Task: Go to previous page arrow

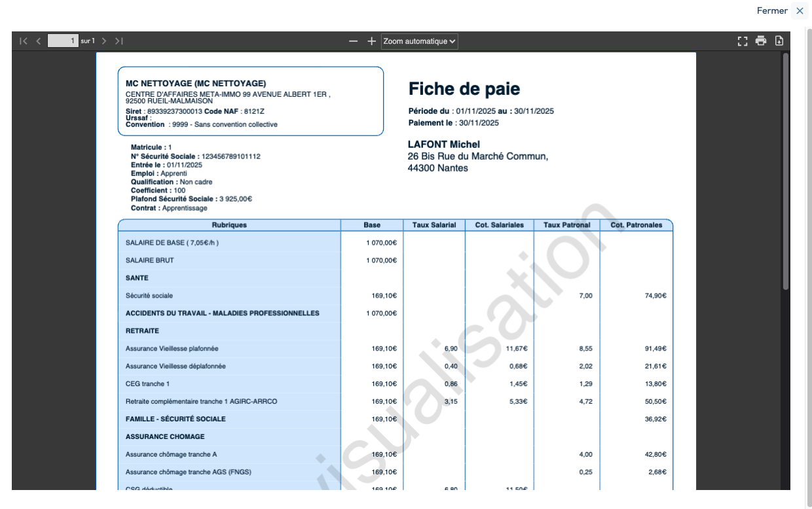Action: coord(38,41)
